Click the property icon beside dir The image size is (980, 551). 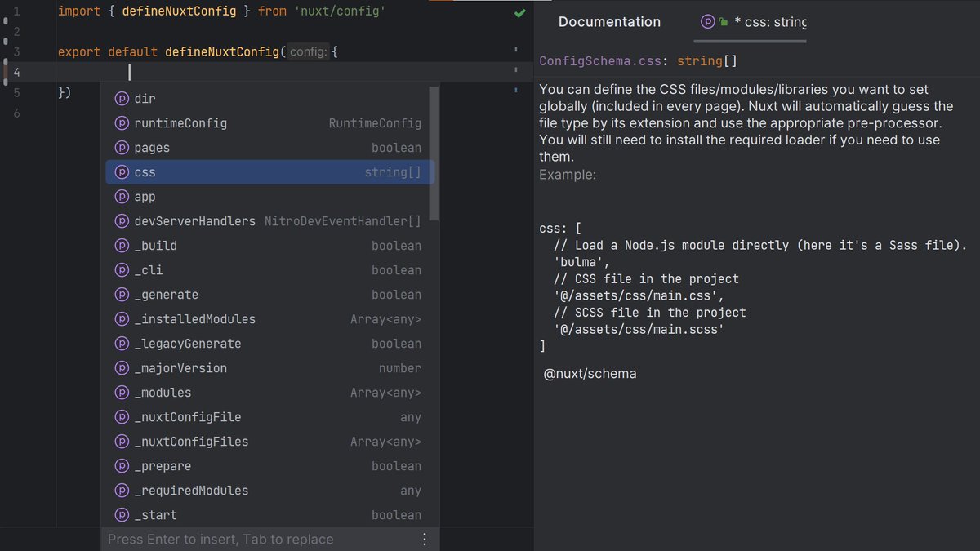coord(122,99)
